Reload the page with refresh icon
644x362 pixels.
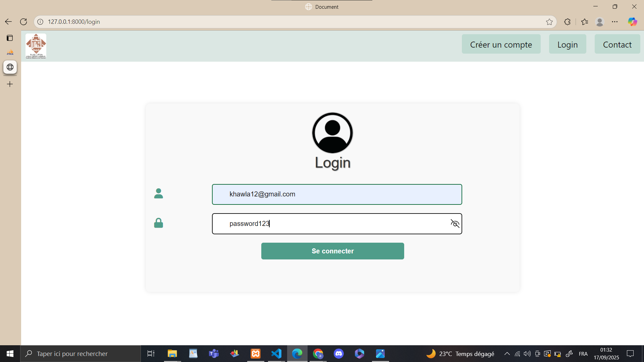(23, 22)
